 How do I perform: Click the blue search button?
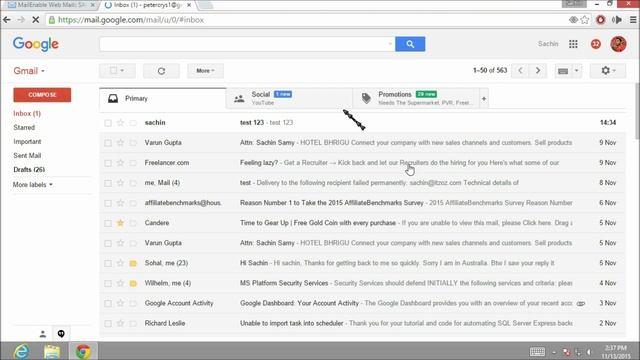(x=410, y=44)
